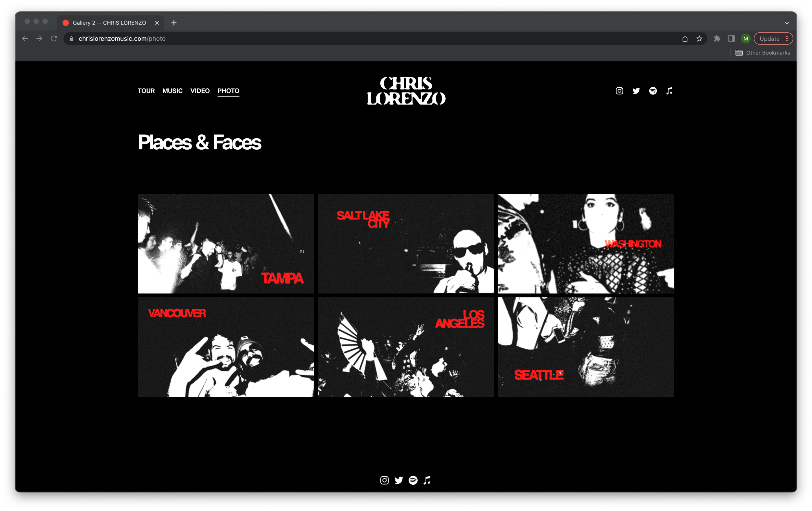812x511 pixels.
Task: Click the share page icon
Action: click(685, 39)
